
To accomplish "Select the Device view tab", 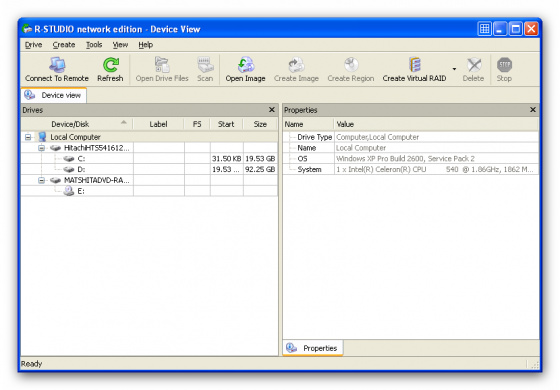I will (x=54, y=95).
